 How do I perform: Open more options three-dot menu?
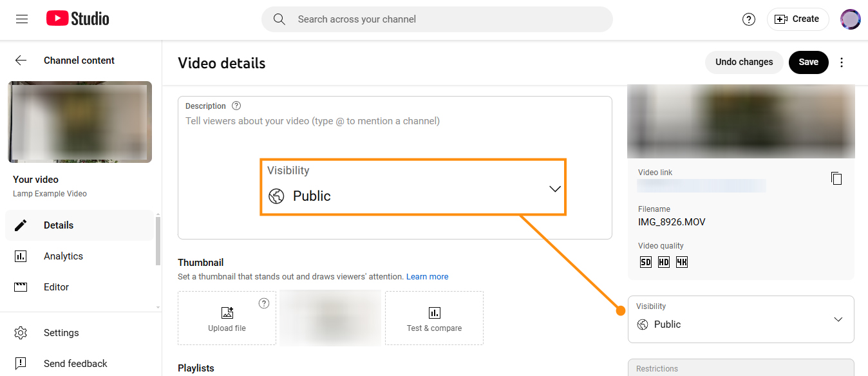pos(841,62)
